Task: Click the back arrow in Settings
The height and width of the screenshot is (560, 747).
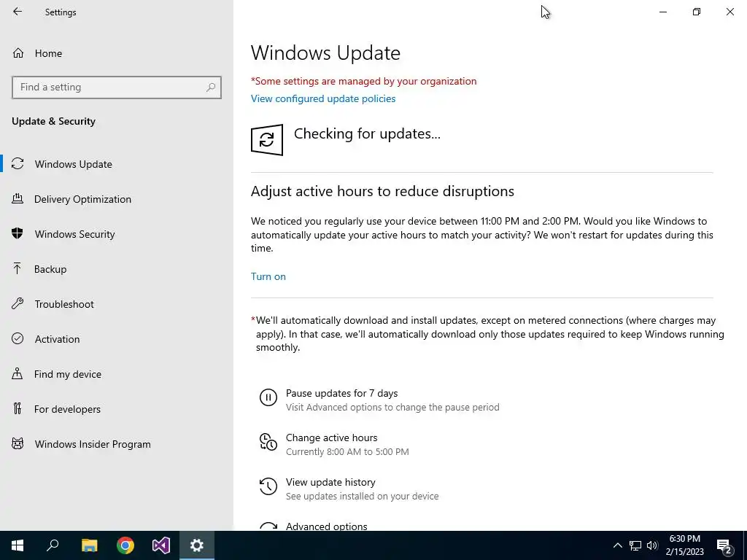Action: pyautogui.click(x=18, y=12)
